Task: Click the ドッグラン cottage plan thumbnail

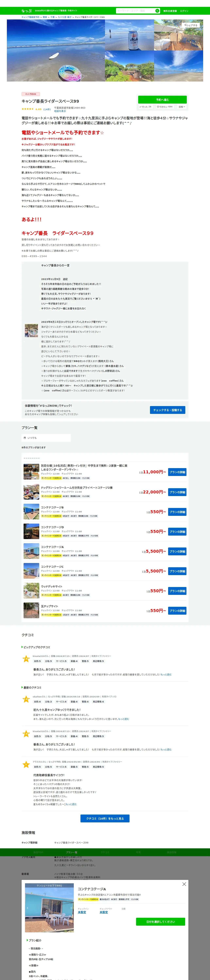Action: tap(31, 492)
